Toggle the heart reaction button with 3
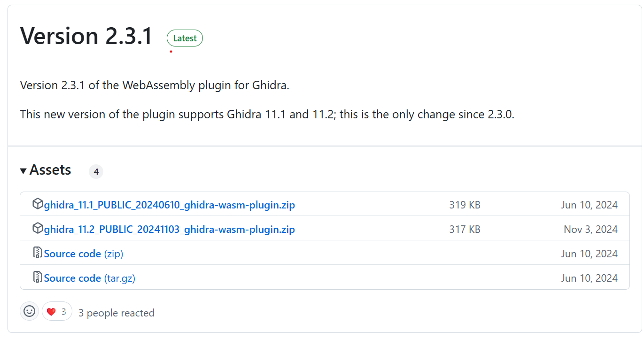Image resolution: width=644 pixels, height=339 pixels. 57,311
